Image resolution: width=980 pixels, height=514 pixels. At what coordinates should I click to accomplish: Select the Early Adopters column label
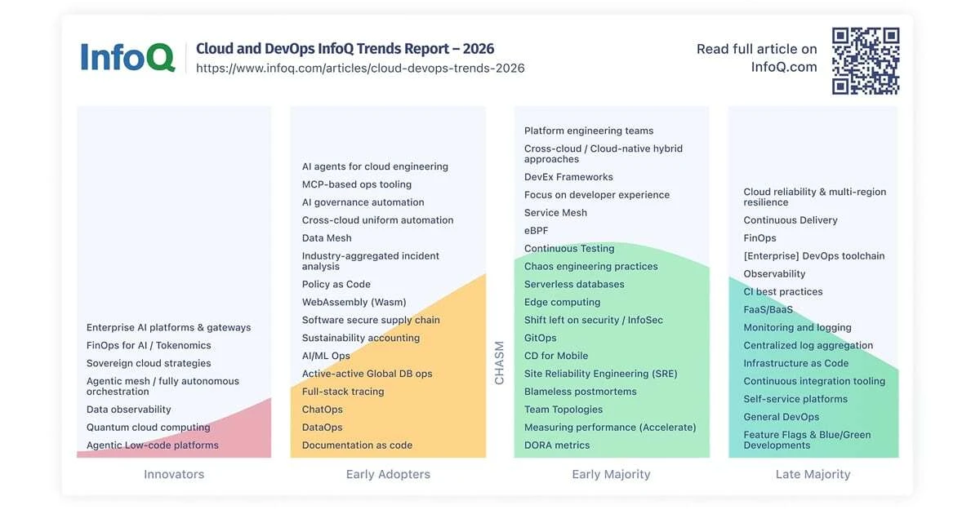pyautogui.click(x=388, y=474)
